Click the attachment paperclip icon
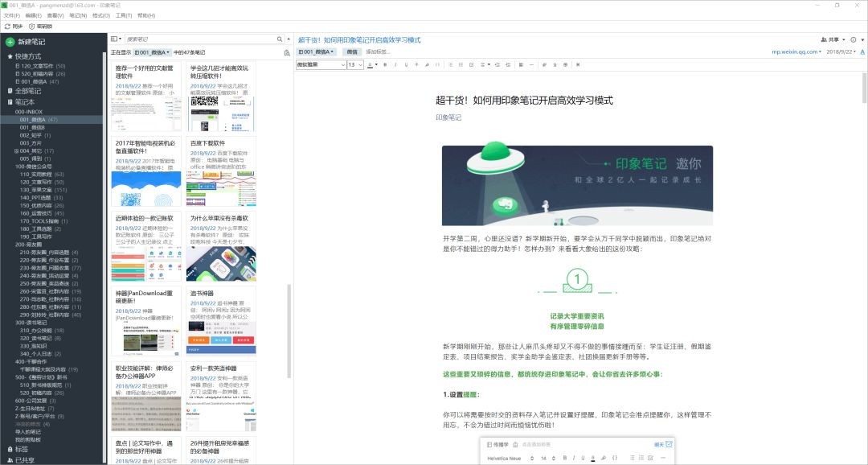The image size is (868, 465). [x=543, y=63]
